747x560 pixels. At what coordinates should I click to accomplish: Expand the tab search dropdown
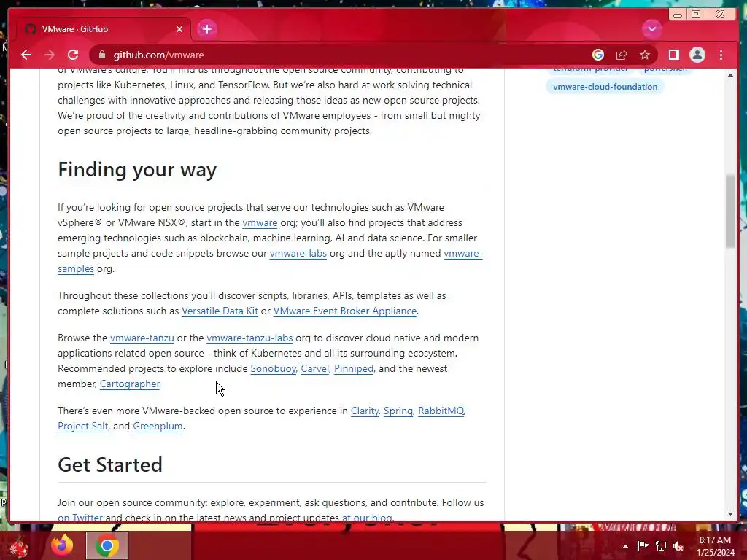[651, 29]
